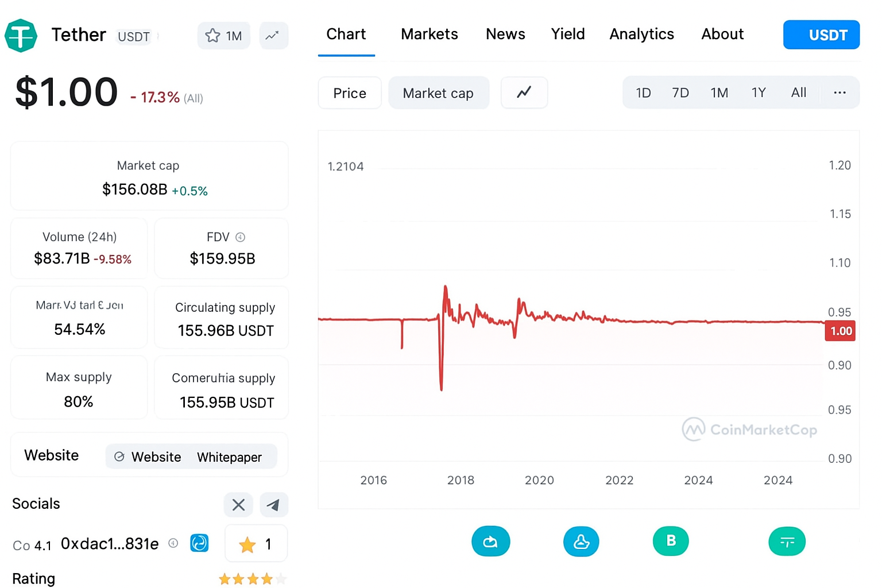Set chart range to All
The image size is (882, 588).
(x=799, y=93)
